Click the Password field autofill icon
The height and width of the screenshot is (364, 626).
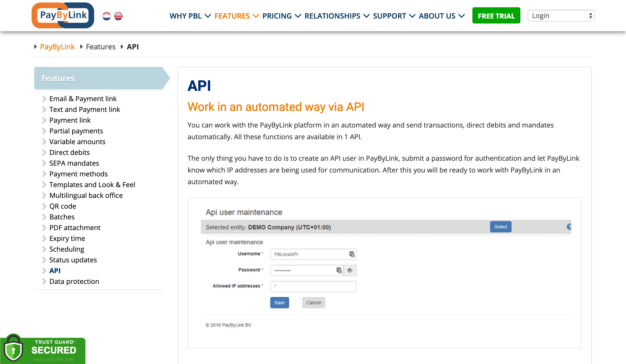coord(339,270)
